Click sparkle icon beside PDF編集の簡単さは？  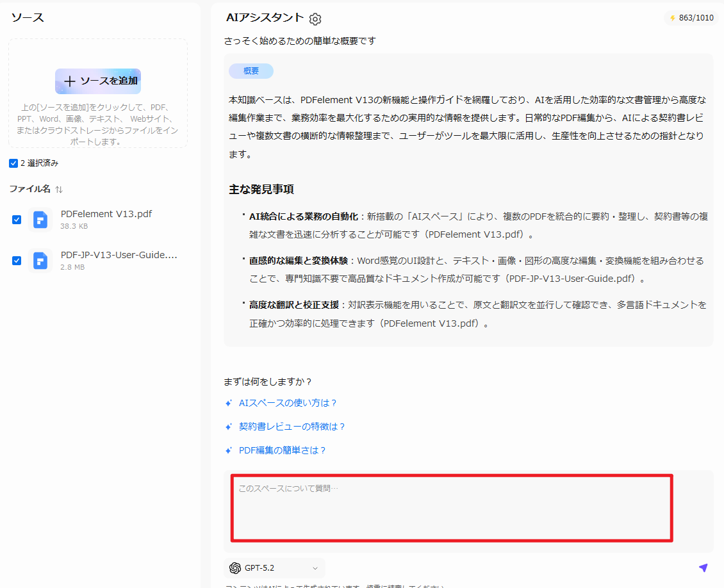(229, 450)
